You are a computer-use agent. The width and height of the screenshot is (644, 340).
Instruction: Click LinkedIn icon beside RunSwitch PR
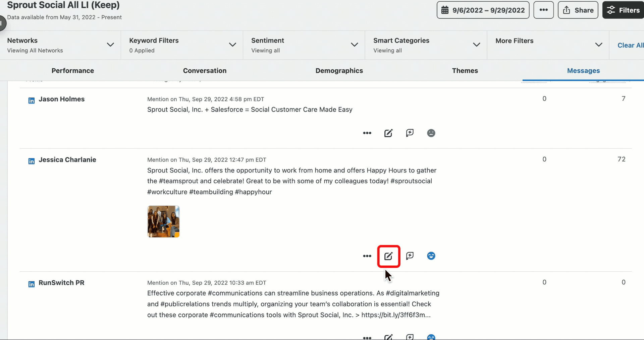[31, 284]
